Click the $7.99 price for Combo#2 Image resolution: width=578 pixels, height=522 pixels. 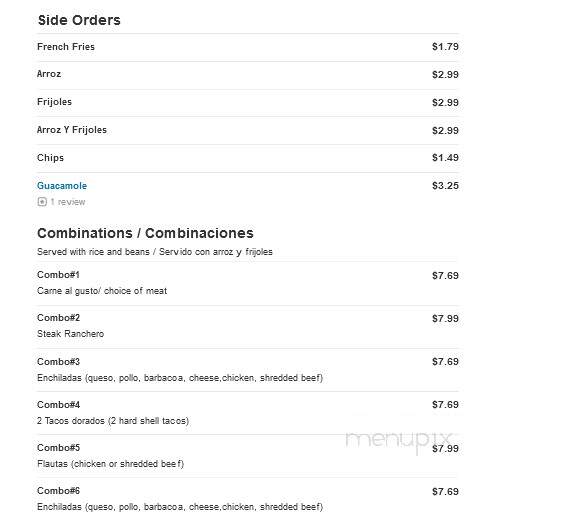click(x=445, y=319)
